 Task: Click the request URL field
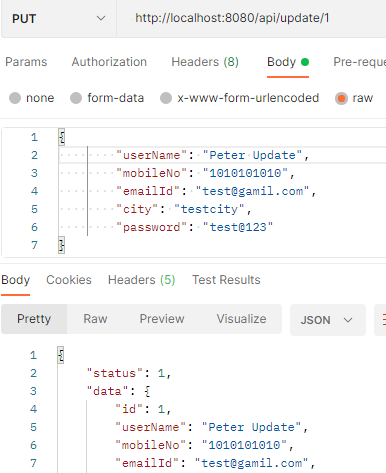click(x=251, y=18)
